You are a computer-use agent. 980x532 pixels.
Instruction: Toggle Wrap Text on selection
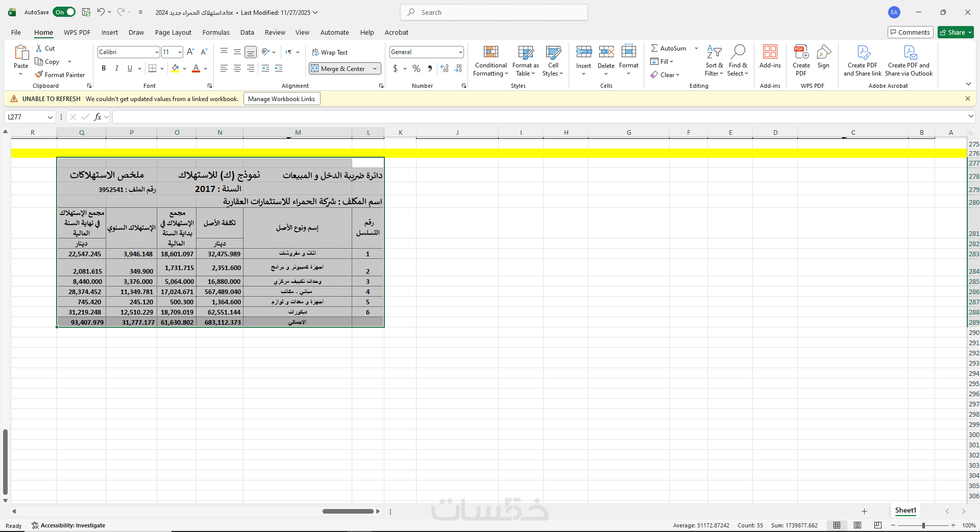click(x=329, y=52)
